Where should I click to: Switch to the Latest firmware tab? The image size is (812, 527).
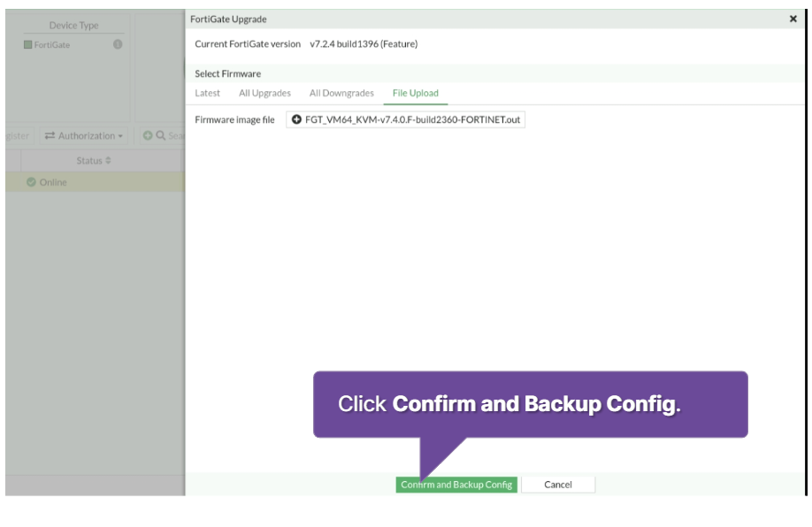coord(207,93)
